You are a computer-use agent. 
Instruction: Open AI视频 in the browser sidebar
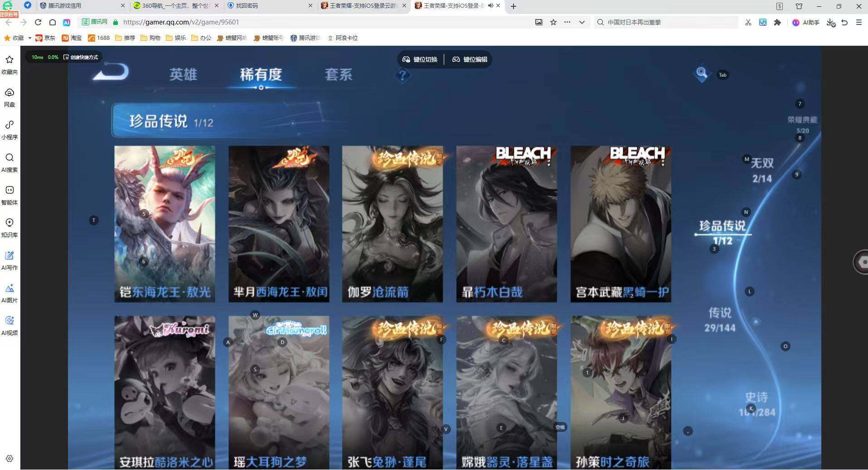click(10, 326)
